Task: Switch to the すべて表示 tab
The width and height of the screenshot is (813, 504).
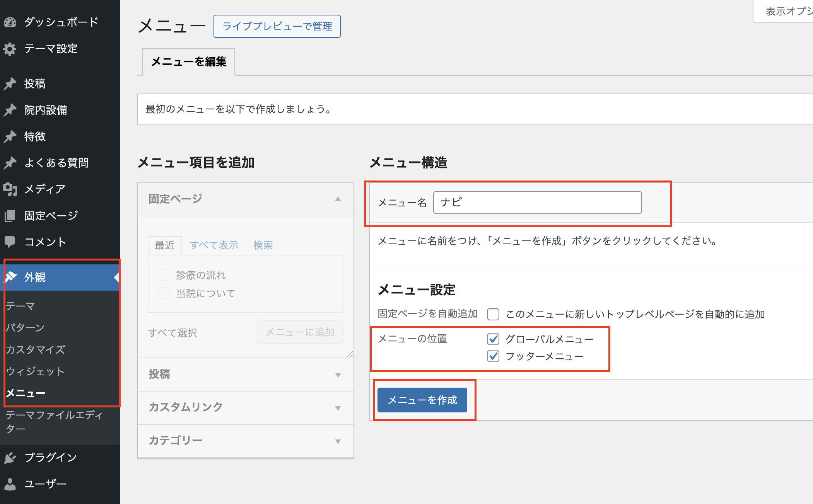Action: [214, 245]
